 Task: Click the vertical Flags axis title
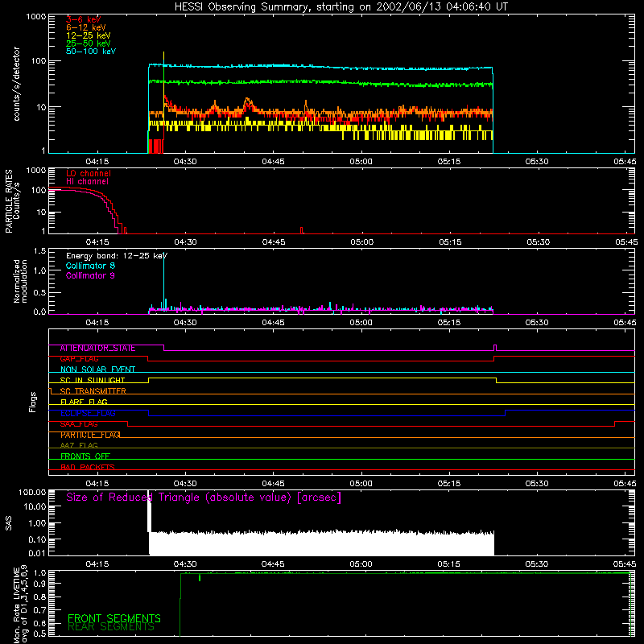pos(33,402)
